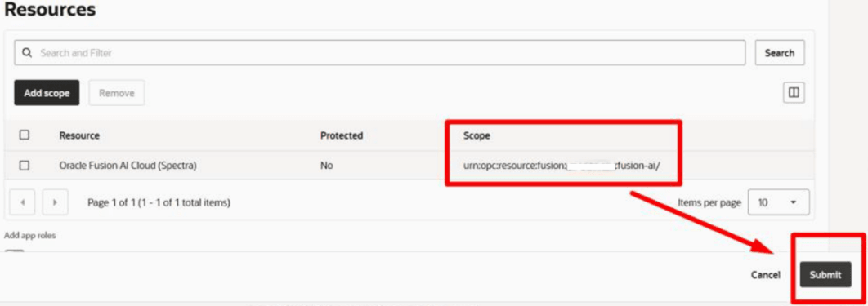868x306 pixels.
Task: Select the Oracle Fusion AI Cloud (Spectra) cell
Action: pyautogui.click(x=128, y=165)
